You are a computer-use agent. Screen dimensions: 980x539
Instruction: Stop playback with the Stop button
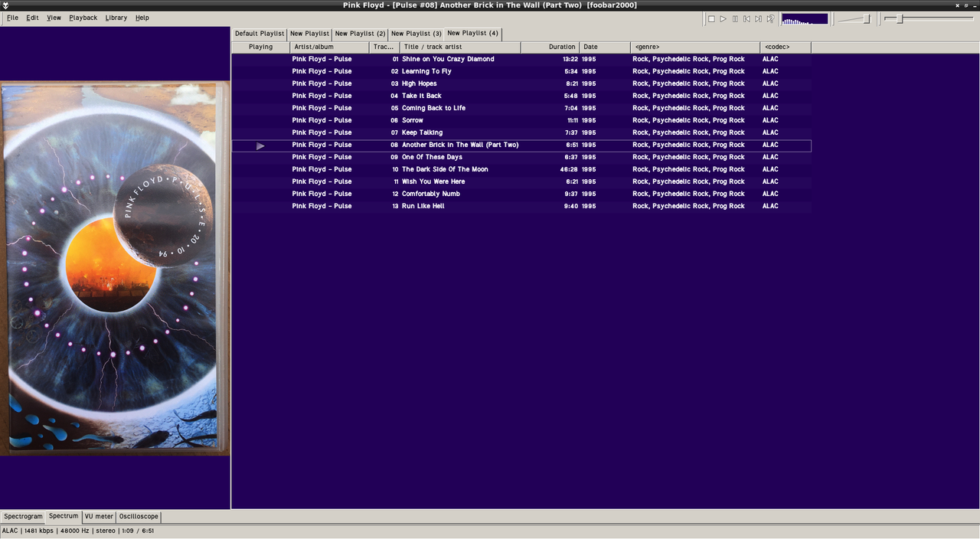tap(711, 18)
